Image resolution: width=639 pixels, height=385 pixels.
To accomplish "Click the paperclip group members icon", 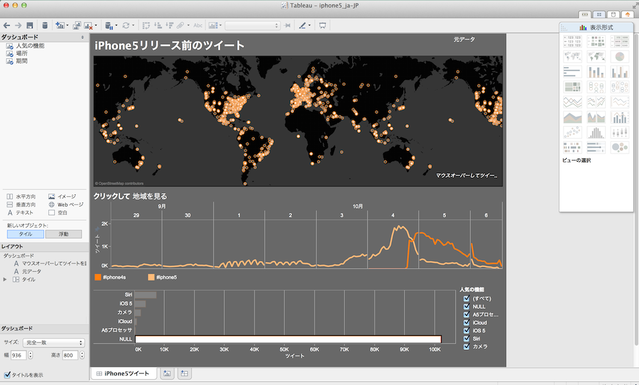I will click(x=181, y=25).
